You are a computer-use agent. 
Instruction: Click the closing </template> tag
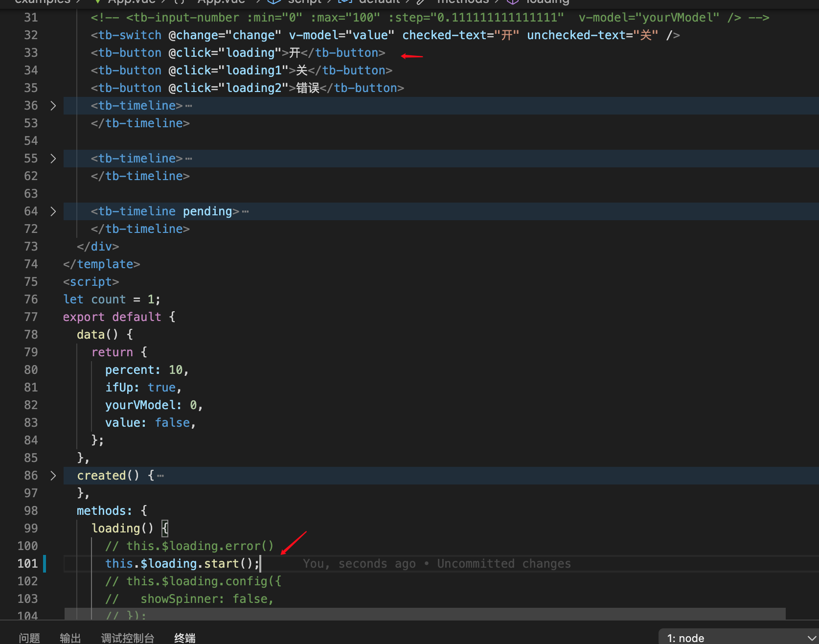(102, 264)
